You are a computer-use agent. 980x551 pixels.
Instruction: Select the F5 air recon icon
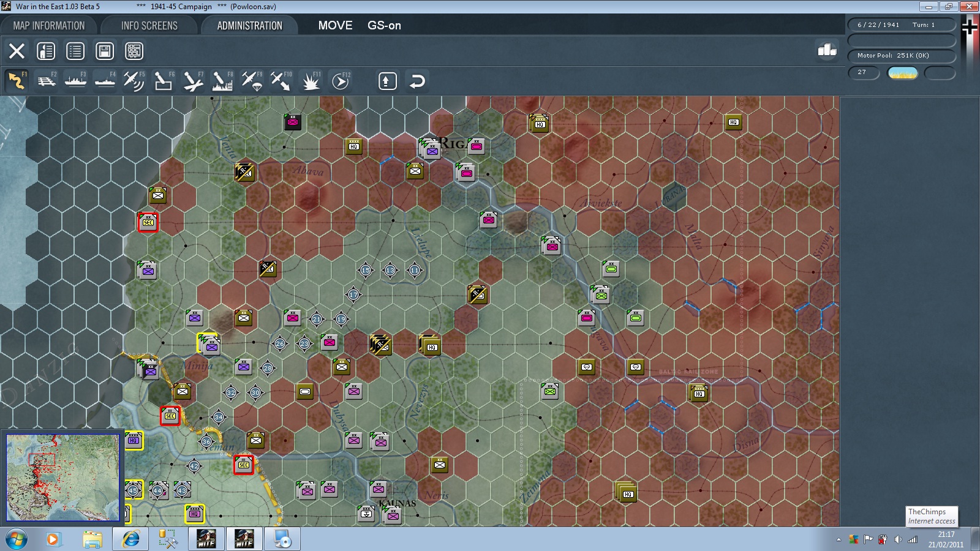[134, 81]
